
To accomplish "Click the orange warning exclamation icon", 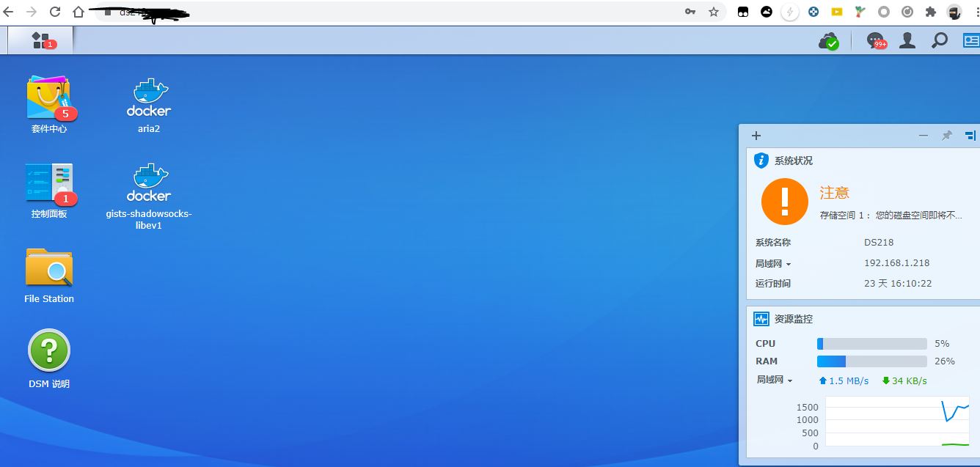I will click(784, 201).
